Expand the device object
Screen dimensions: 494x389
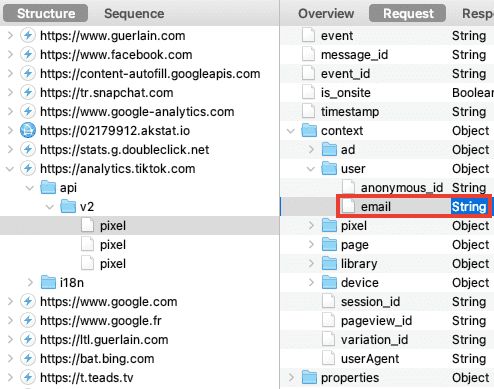pyautogui.click(x=311, y=283)
